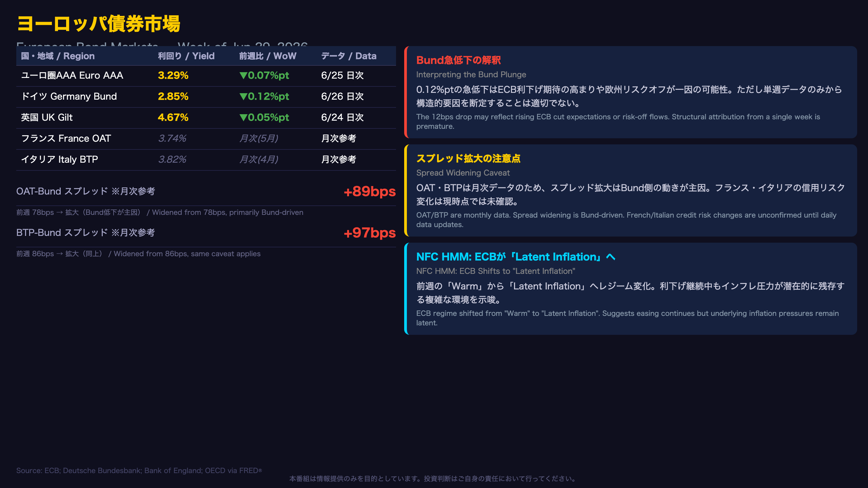868x488 pixels.
Task: Click the 利回り / Yield column header
Action: (186, 56)
